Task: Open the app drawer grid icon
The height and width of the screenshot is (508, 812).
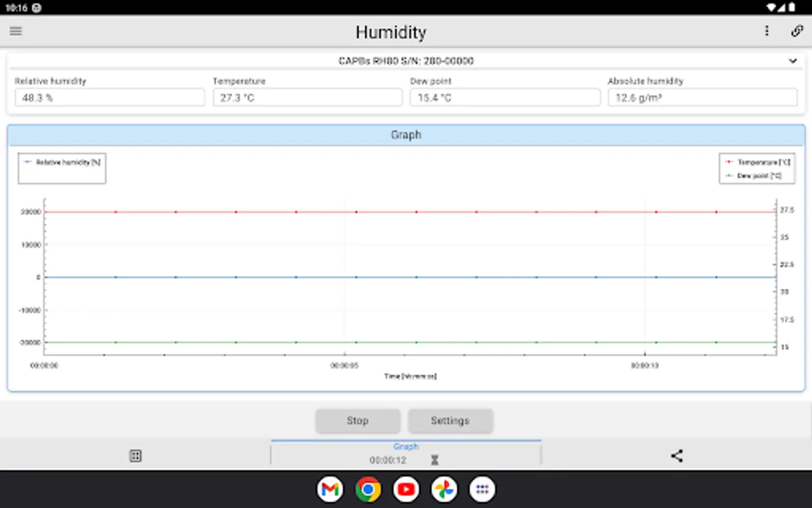Action: [x=482, y=489]
